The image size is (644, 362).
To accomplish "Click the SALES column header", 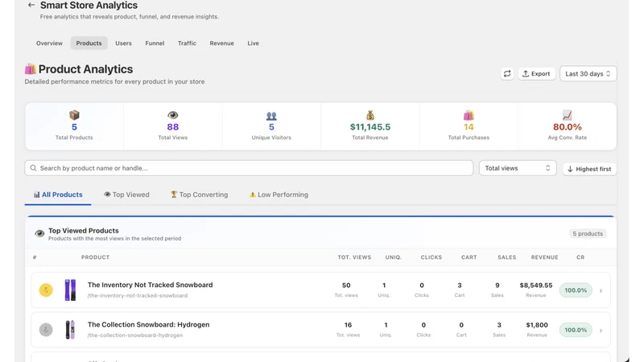I will (507, 257).
